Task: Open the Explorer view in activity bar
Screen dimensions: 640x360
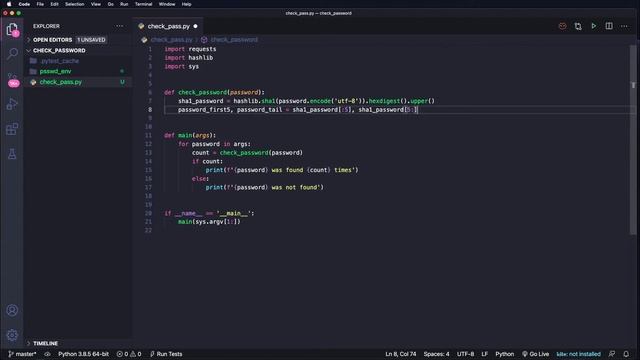Action: [x=12, y=30]
